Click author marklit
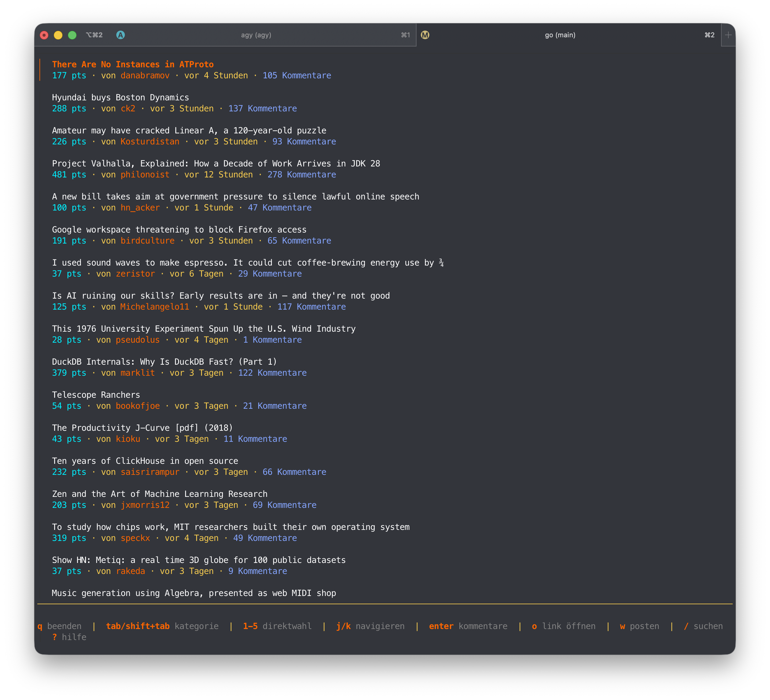This screenshot has height=700, width=770. click(137, 373)
